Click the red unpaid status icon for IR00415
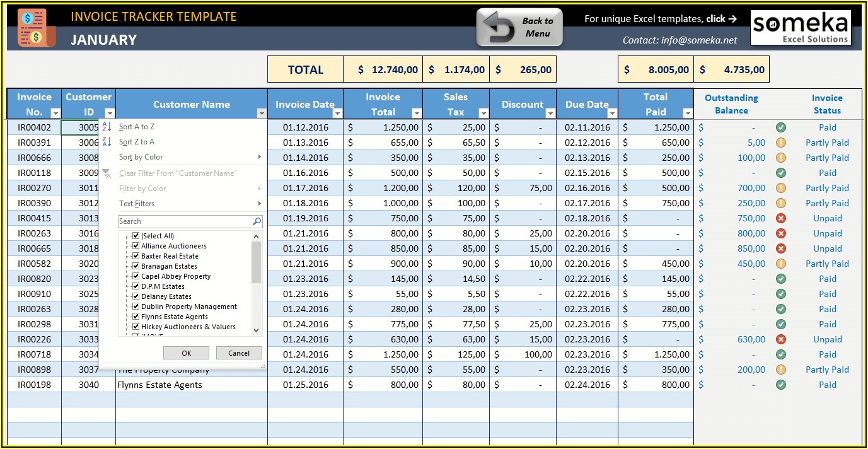868x449 pixels. [780, 218]
